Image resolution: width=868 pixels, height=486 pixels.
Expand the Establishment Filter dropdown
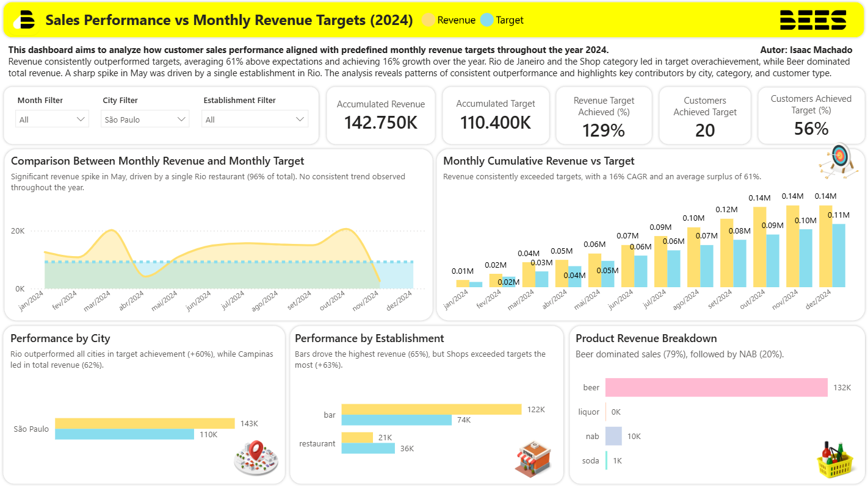(x=255, y=120)
